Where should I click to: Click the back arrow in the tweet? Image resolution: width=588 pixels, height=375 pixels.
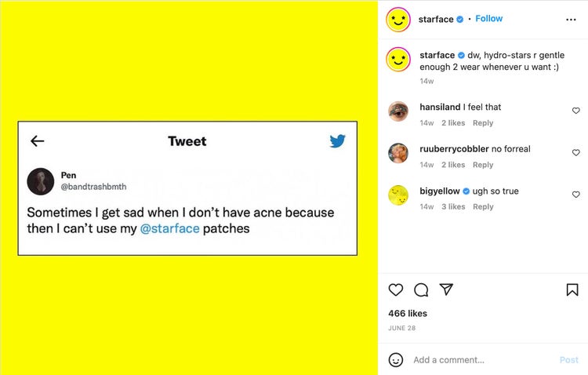click(x=38, y=141)
